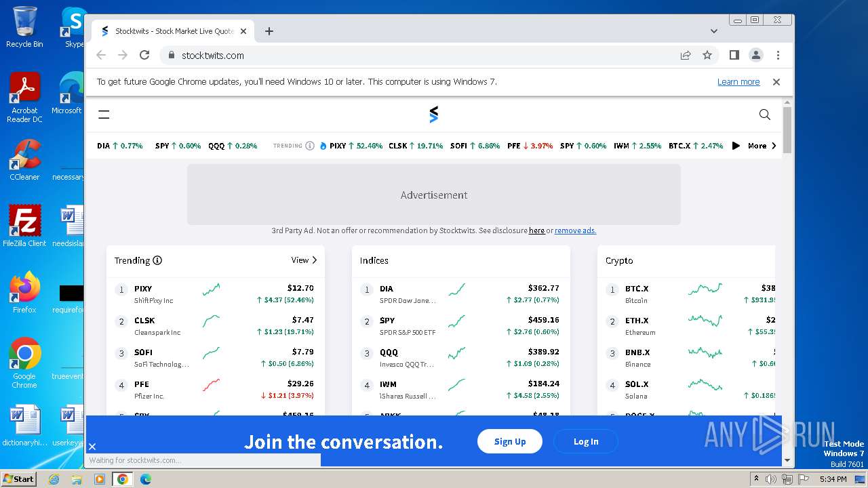Show hidden tray icons

coord(756,479)
